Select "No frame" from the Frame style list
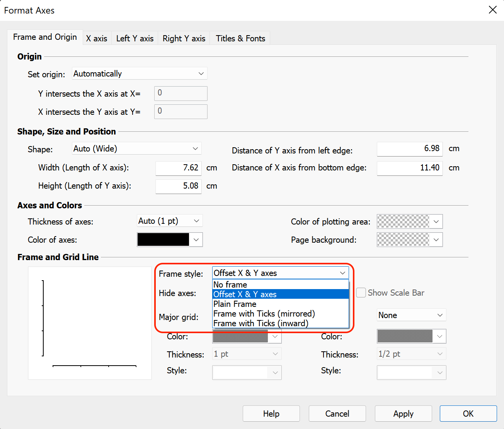The width and height of the screenshot is (504, 429). point(230,284)
